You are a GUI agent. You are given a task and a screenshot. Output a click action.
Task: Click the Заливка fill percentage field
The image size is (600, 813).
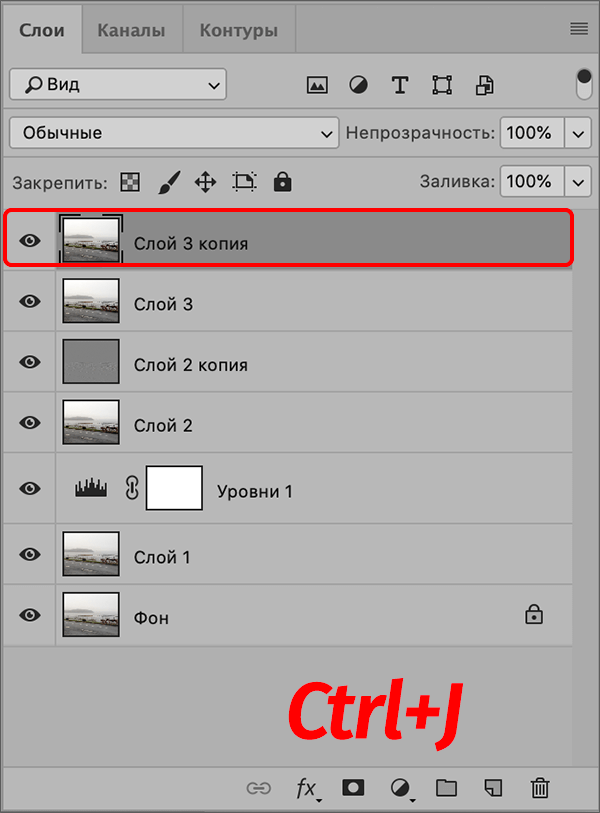[x=530, y=182]
